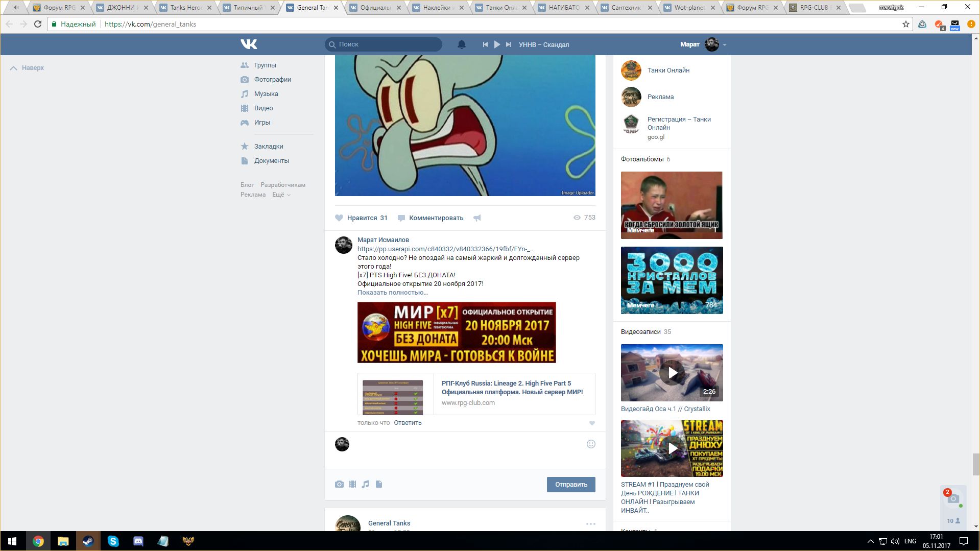Switch to the Tanks Heroes browser tab

click(x=185, y=8)
